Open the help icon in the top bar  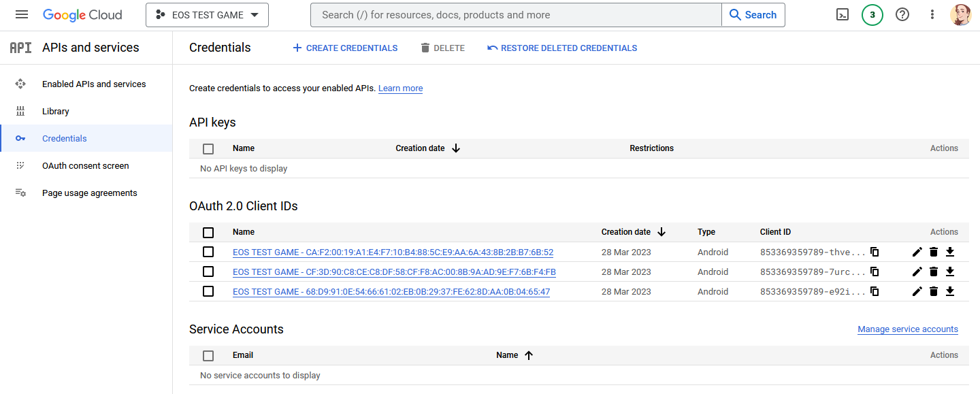pyautogui.click(x=902, y=14)
